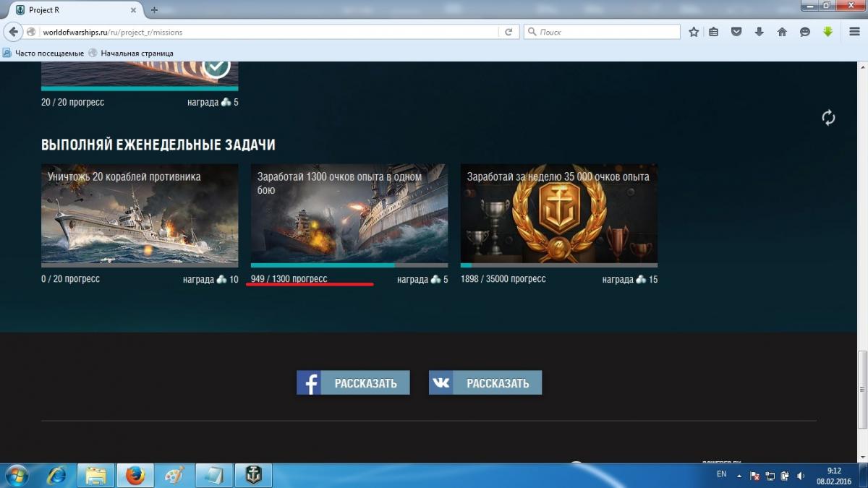Viewport: 868px width, 488px height.
Task: Click the 1898 / 35000 progress bar
Action: pos(559,265)
